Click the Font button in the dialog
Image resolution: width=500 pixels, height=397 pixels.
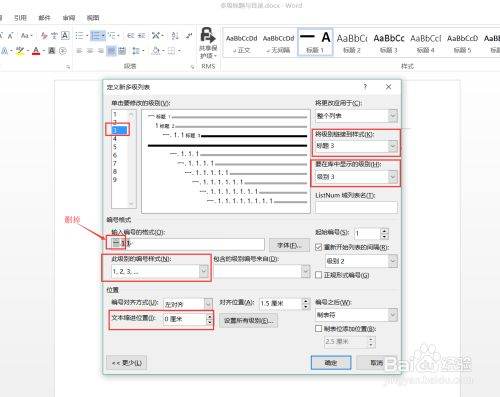(x=289, y=245)
